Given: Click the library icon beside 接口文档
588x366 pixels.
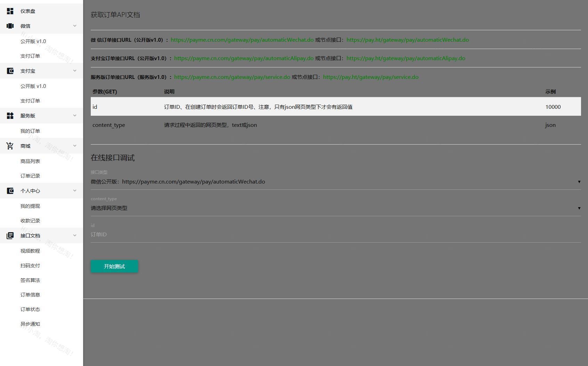Looking at the screenshot, I should [x=10, y=236].
